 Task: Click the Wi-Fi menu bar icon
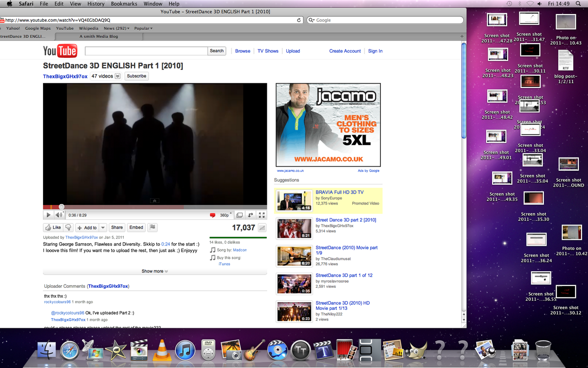pos(530,4)
